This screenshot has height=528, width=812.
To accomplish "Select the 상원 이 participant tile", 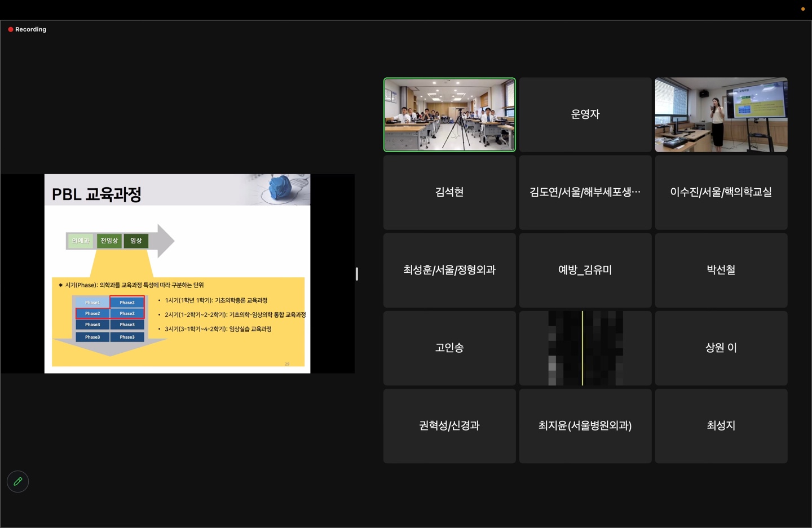I will [x=721, y=348].
